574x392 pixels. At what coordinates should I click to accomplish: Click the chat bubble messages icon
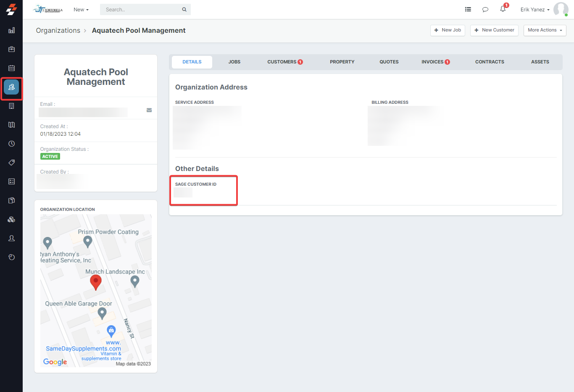pos(485,10)
